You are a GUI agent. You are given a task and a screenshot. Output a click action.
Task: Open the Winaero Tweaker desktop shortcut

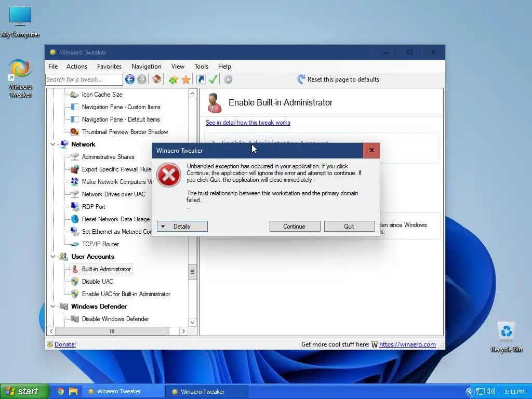(20, 78)
